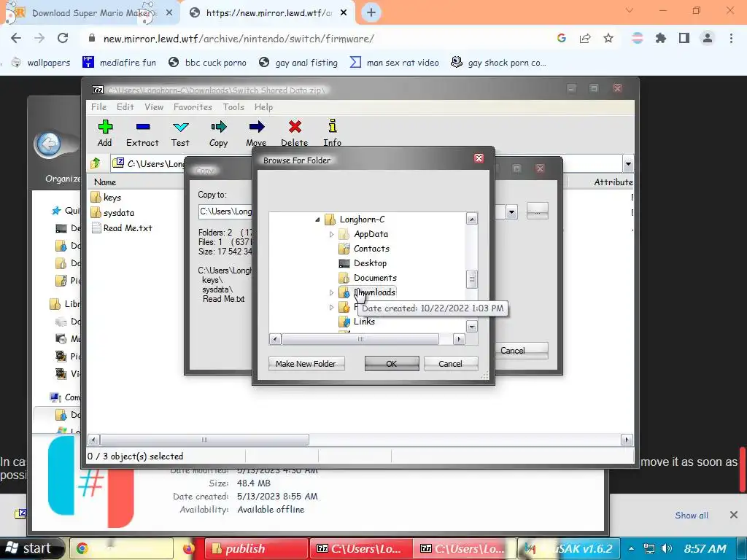Open the Tools menu in 7-Zip
The image size is (747, 560).
coord(233,107)
